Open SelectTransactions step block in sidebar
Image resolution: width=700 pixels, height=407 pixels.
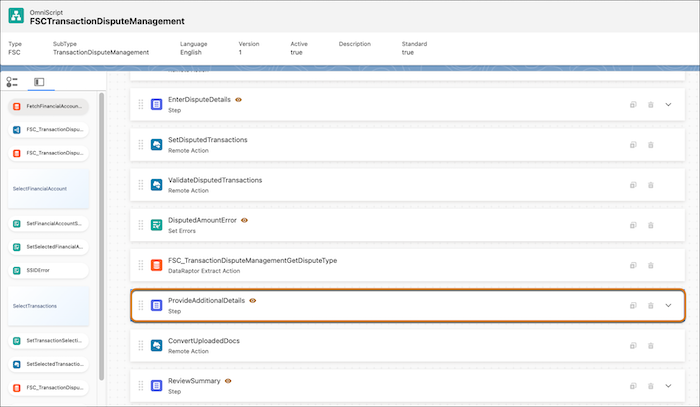(x=48, y=306)
